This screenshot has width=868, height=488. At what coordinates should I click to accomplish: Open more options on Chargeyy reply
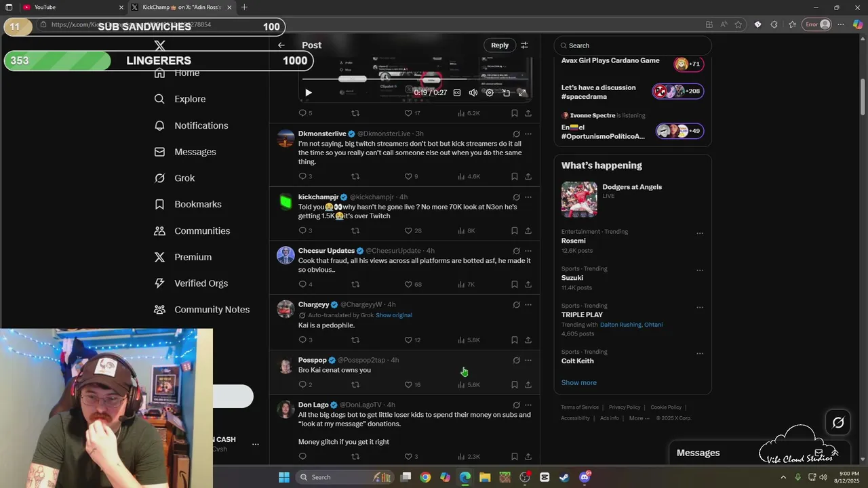click(x=528, y=305)
